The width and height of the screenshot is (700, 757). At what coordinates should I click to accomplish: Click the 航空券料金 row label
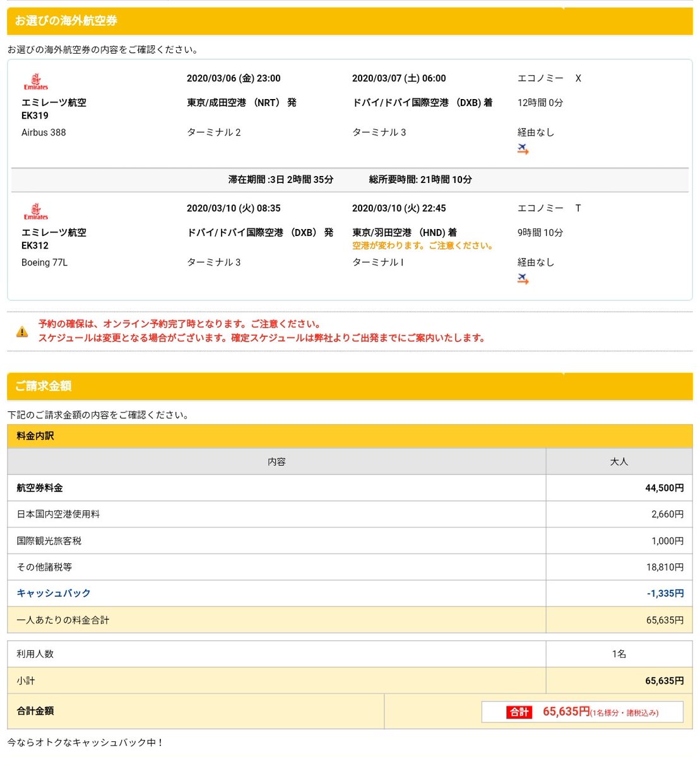(x=40, y=488)
